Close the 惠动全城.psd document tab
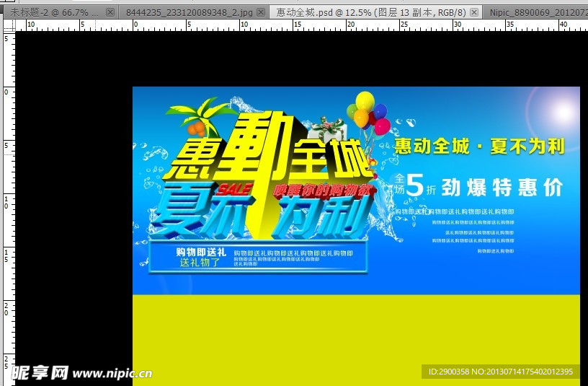Viewport: 588px width, 386px height. [x=474, y=12]
